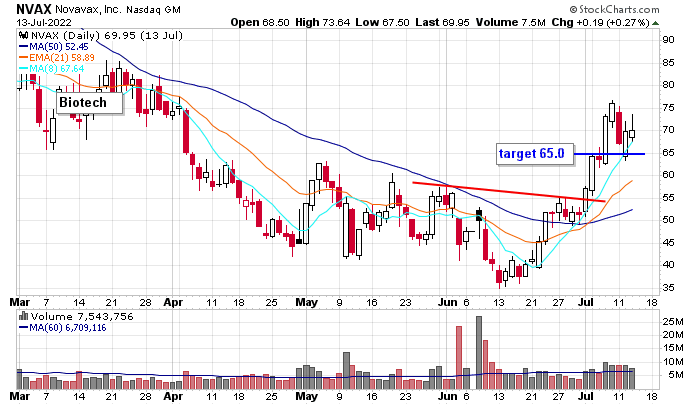
Task: Click Jul on the volume panel date axis
Action: [586, 396]
